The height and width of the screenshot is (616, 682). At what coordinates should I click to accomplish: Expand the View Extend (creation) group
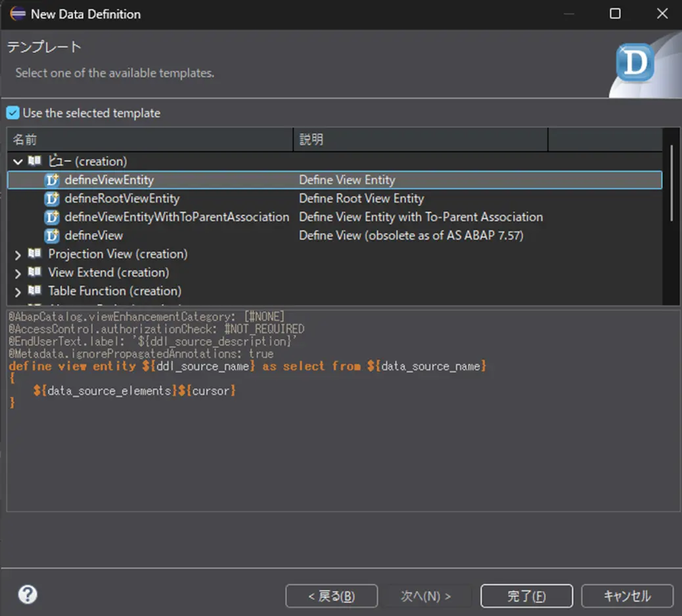(x=17, y=273)
